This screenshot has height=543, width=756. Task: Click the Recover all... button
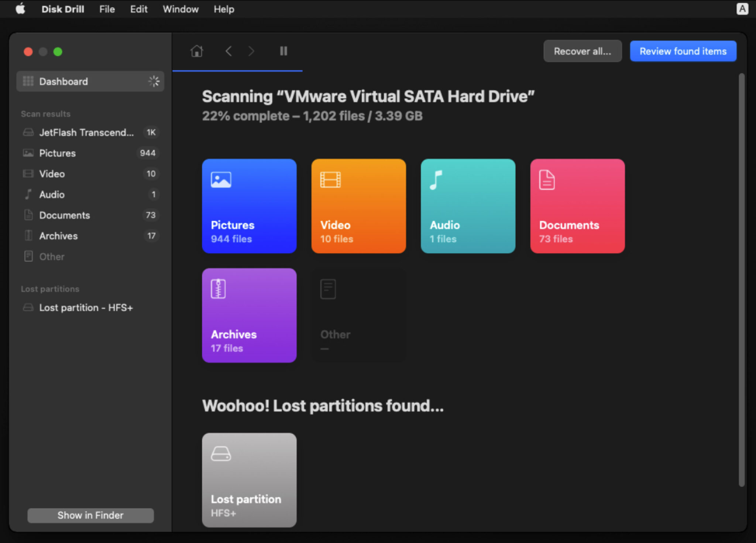click(582, 51)
